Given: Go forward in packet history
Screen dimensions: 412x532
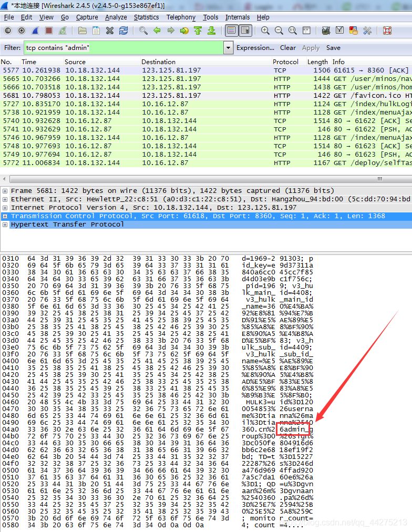Looking at the screenshot, I should (x=171, y=30).
